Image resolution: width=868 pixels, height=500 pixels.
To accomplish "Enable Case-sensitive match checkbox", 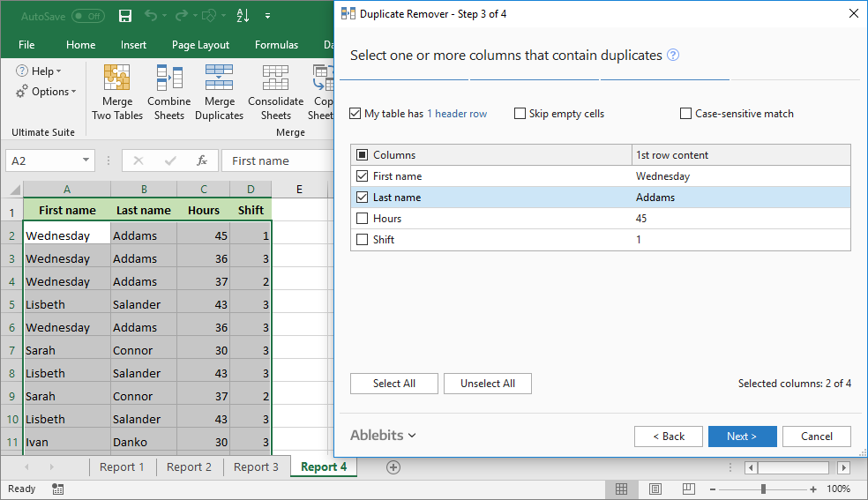I will 685,114.
